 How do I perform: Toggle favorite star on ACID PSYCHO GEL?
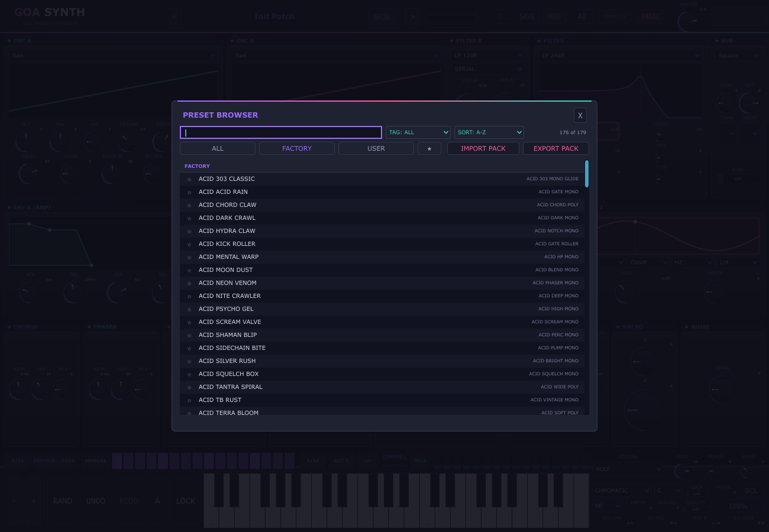coord(189,309)
